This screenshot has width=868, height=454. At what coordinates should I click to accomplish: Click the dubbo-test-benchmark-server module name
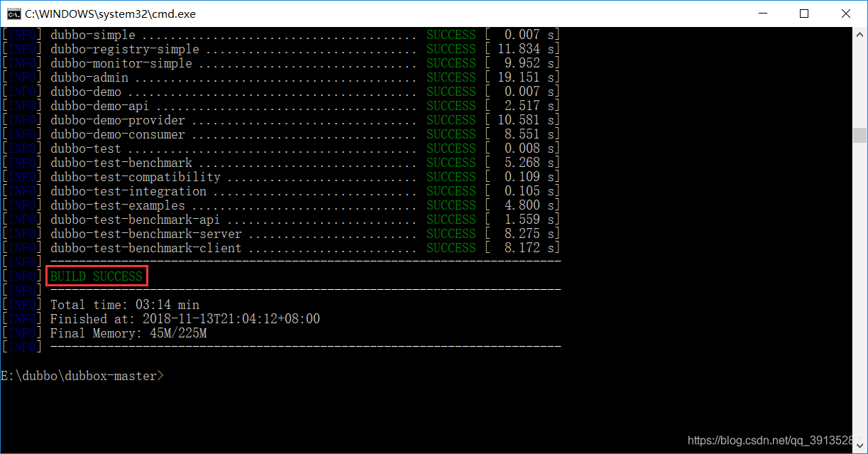point(146,234)
